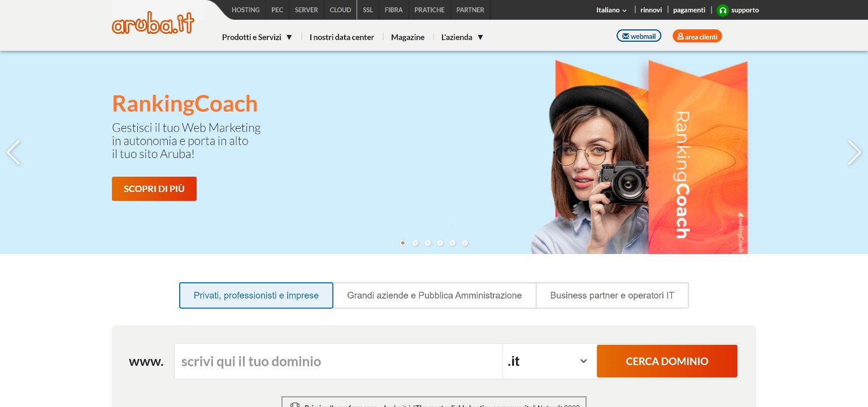Select the first carousel dot

(x=403, y=243)
